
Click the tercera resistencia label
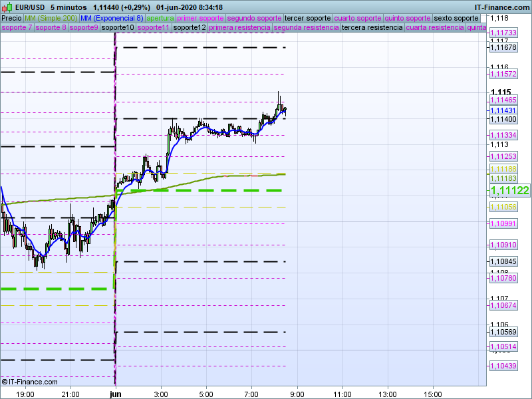coord(372,27)
